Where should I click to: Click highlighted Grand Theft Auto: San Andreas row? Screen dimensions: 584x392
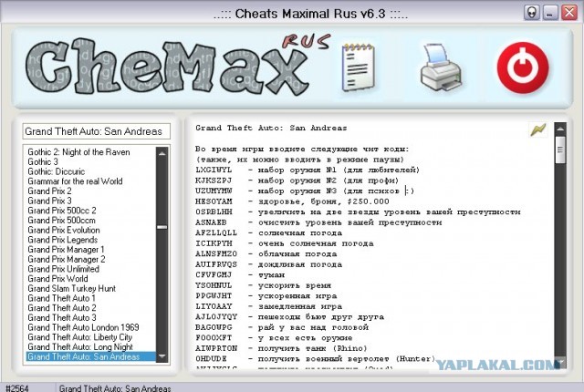[x=91, y=356]
